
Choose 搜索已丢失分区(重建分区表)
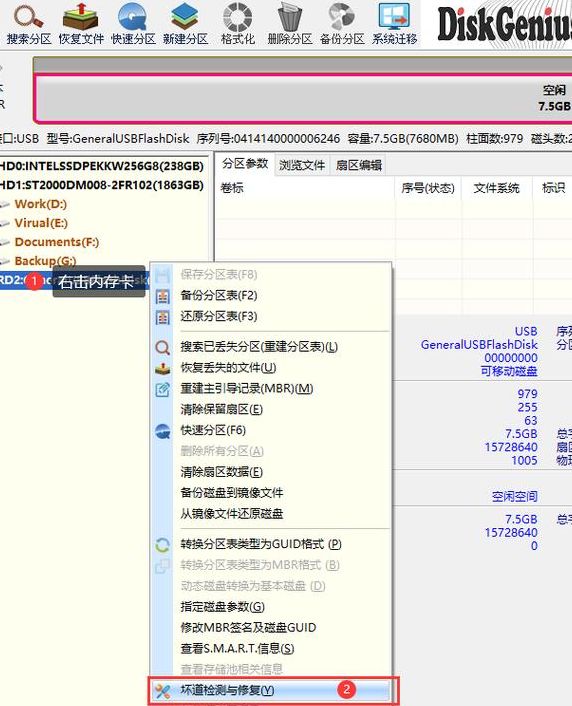(x=270, y=347)
